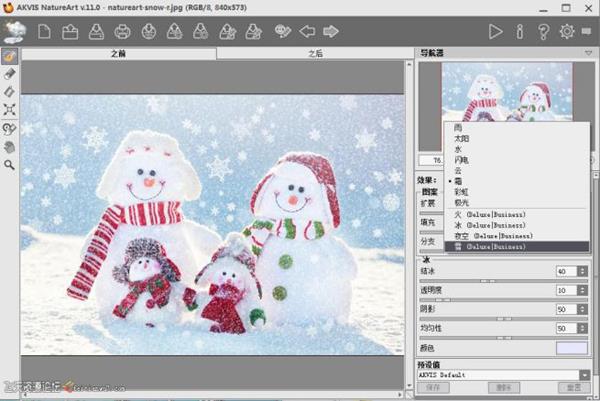Open the Help question mark icon
Viewport: 600px width, 401px height.
tap(543, 31)
